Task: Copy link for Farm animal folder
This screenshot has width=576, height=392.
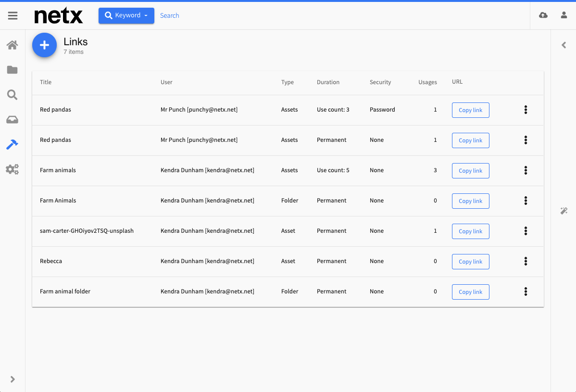Action: click(x=470, y=292)
